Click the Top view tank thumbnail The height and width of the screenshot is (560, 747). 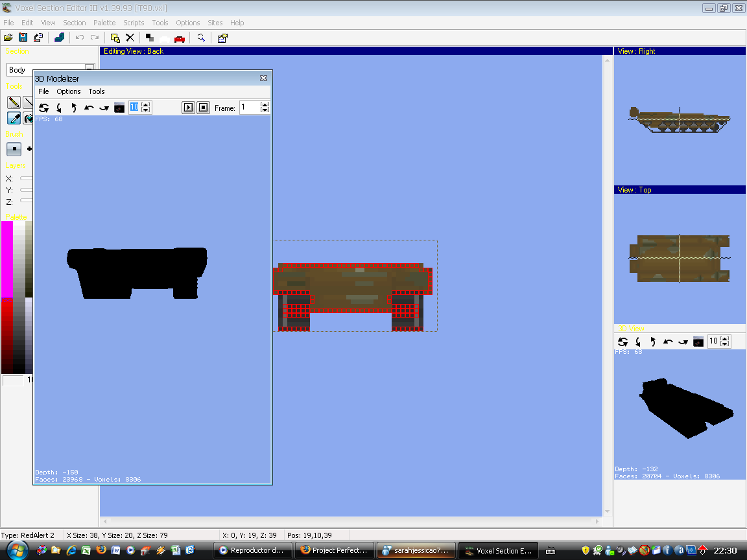pos(680,258)
